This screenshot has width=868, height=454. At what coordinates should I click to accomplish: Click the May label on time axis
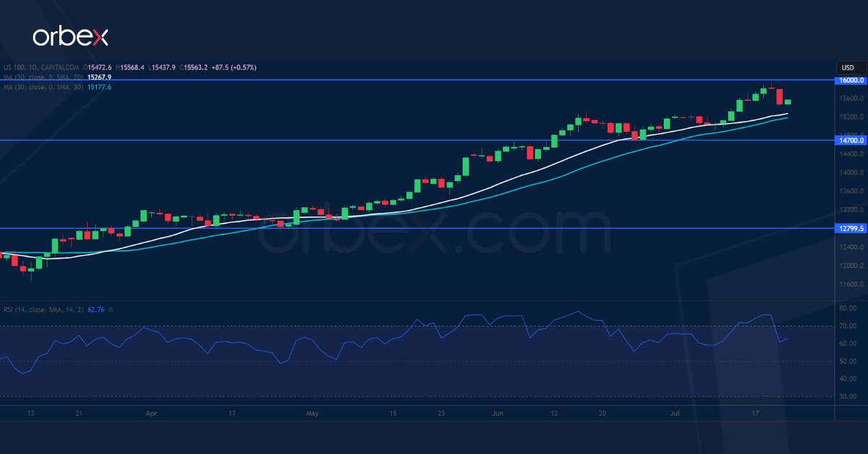[x=312, y=413]
